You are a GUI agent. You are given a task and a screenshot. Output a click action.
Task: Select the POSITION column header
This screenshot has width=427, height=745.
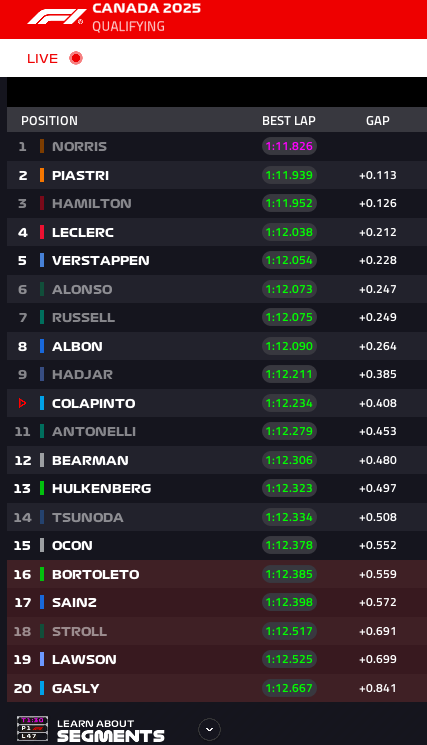(x=49, y=121)
